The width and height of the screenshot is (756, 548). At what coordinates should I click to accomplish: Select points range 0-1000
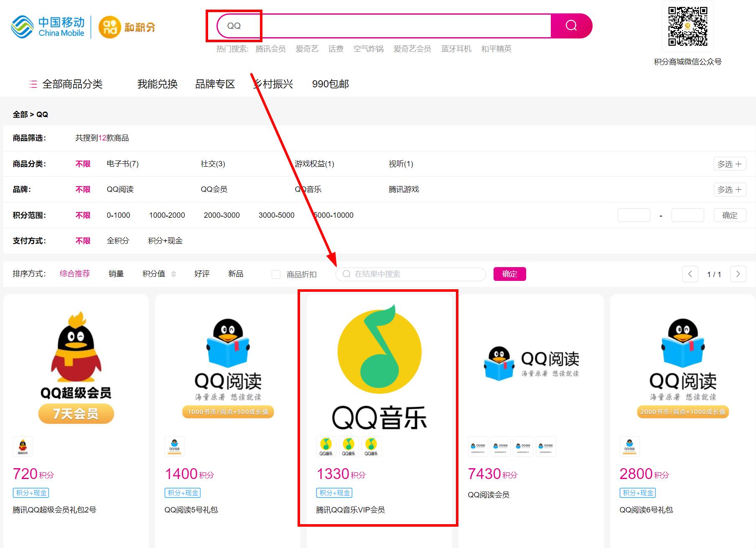118,215
